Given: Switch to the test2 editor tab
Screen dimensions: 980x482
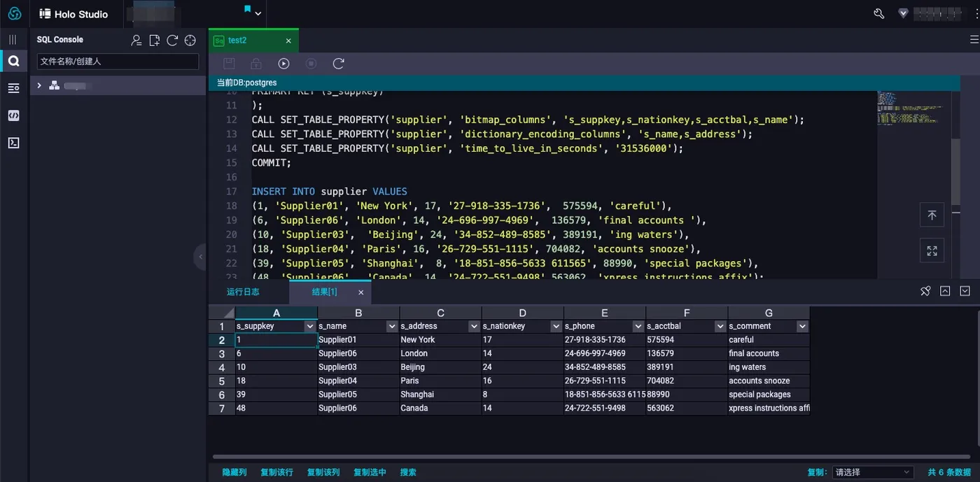Looking at the screenshot, I should pos(237,41).
